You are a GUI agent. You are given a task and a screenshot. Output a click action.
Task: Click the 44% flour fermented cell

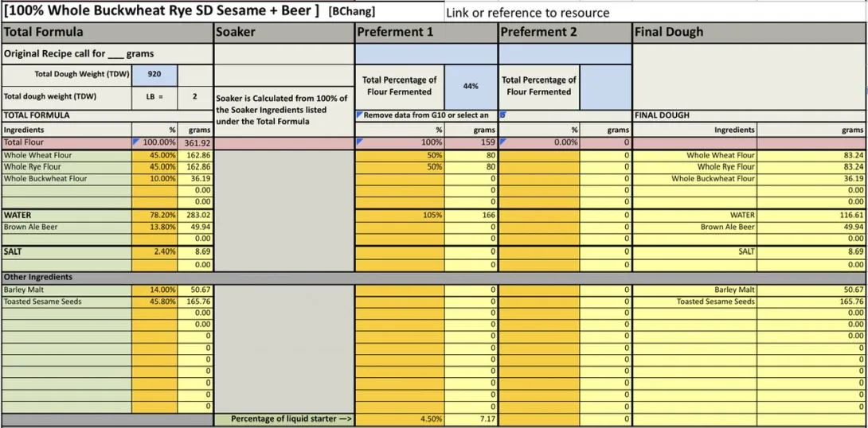471,86
